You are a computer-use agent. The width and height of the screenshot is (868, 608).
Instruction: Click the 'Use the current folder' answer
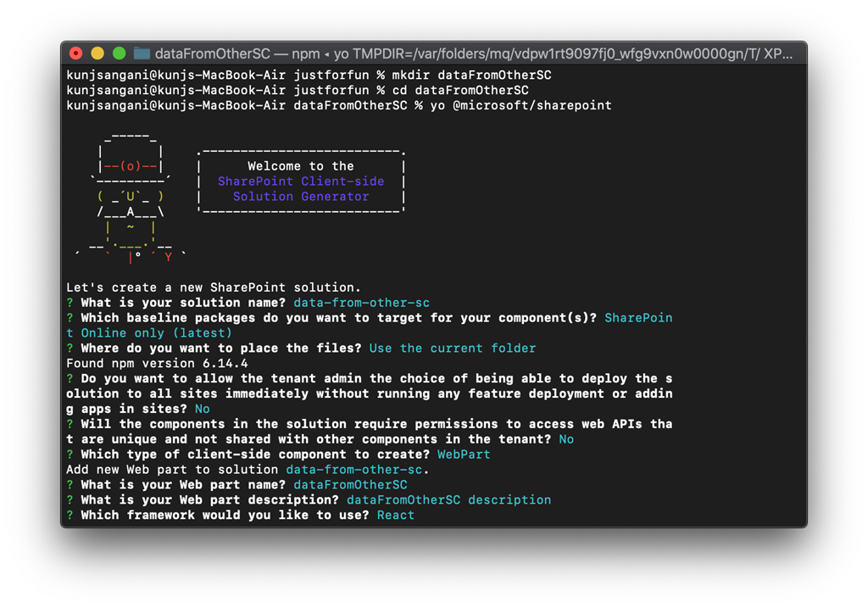pyautogui.click(x=453, y=349)
